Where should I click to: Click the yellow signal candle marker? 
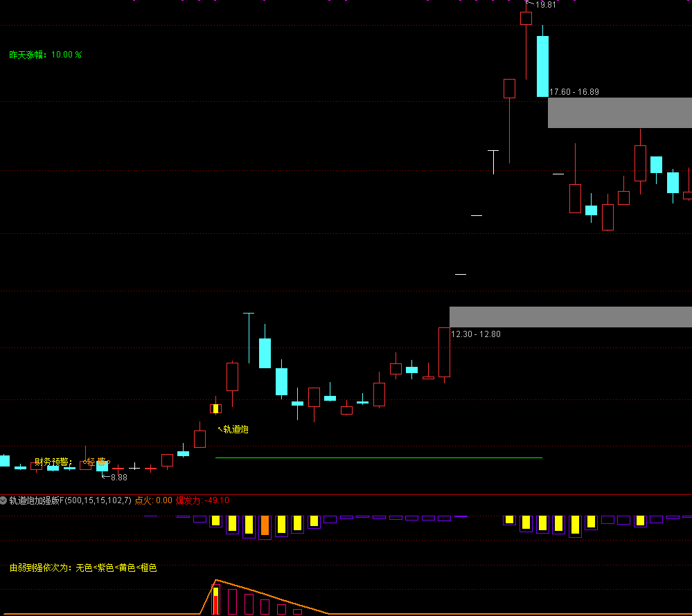coord(216,408)
